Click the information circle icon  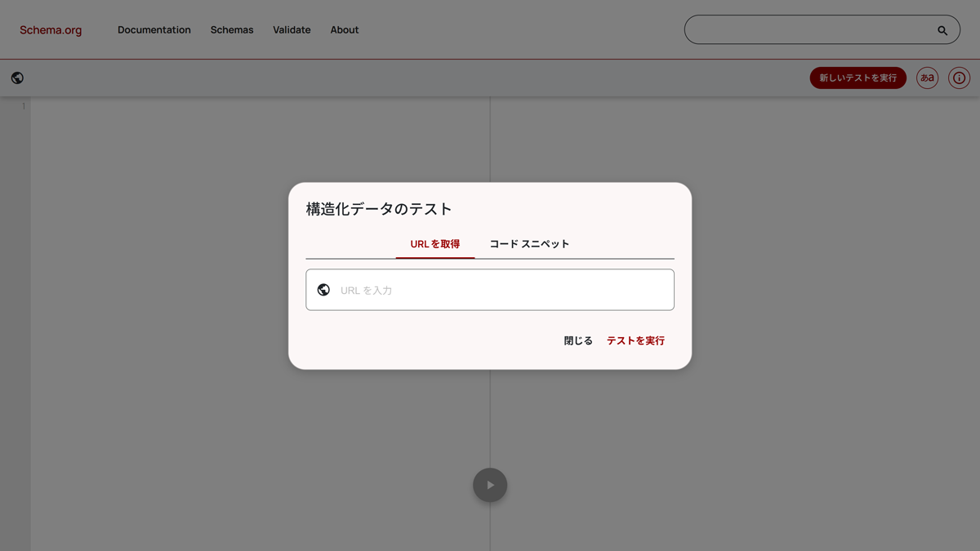click(x=959, y=78)
